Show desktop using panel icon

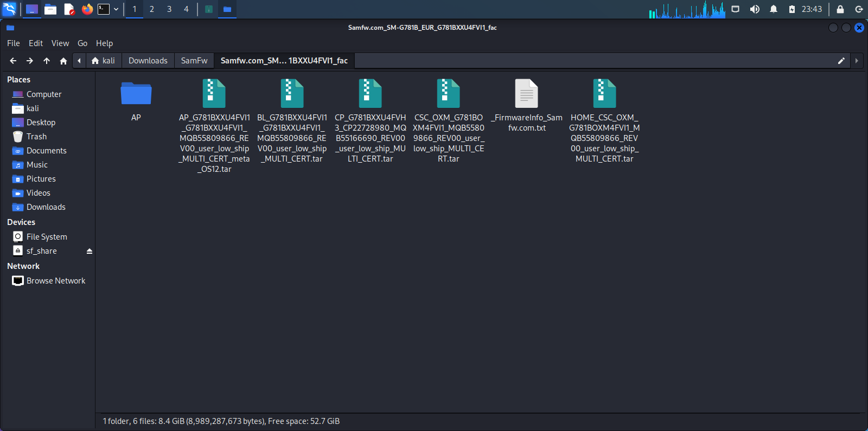pyautogui.click(x=32, y=9)
